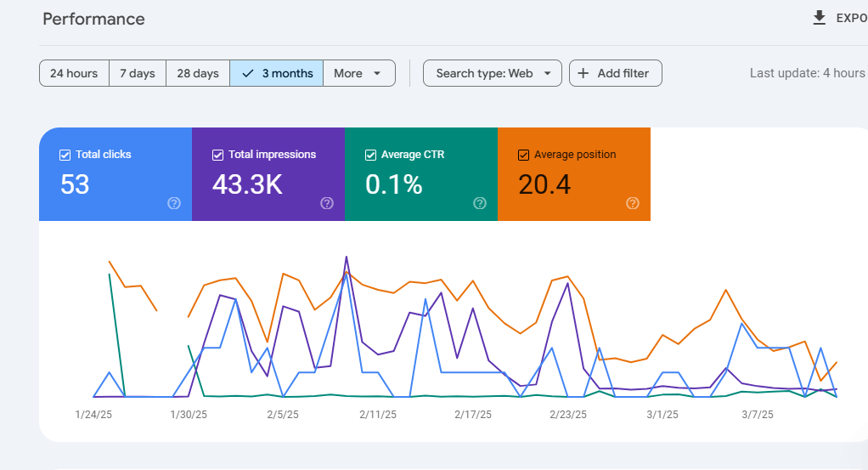Select the orange Average position card
Image resolution: width=868 pixels, height=470 pixels.
click(574, 174)
